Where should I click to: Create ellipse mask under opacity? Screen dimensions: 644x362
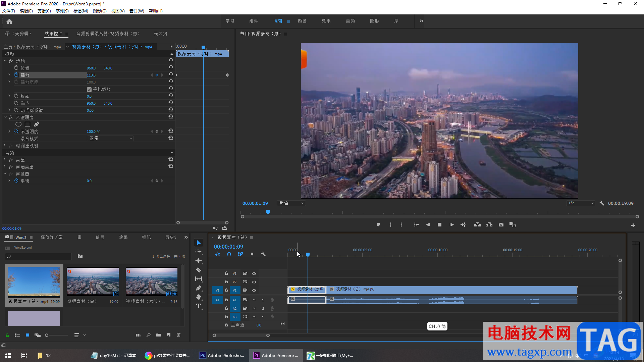tap(18, 124)
